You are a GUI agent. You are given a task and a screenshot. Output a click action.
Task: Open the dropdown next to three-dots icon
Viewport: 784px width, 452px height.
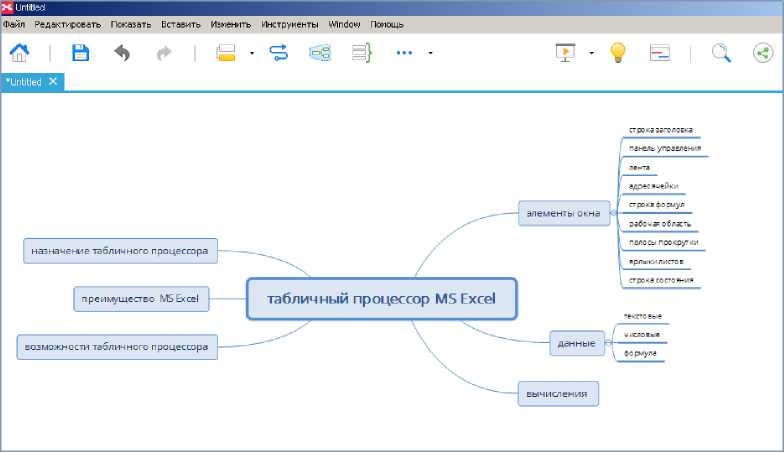[430, 53]
